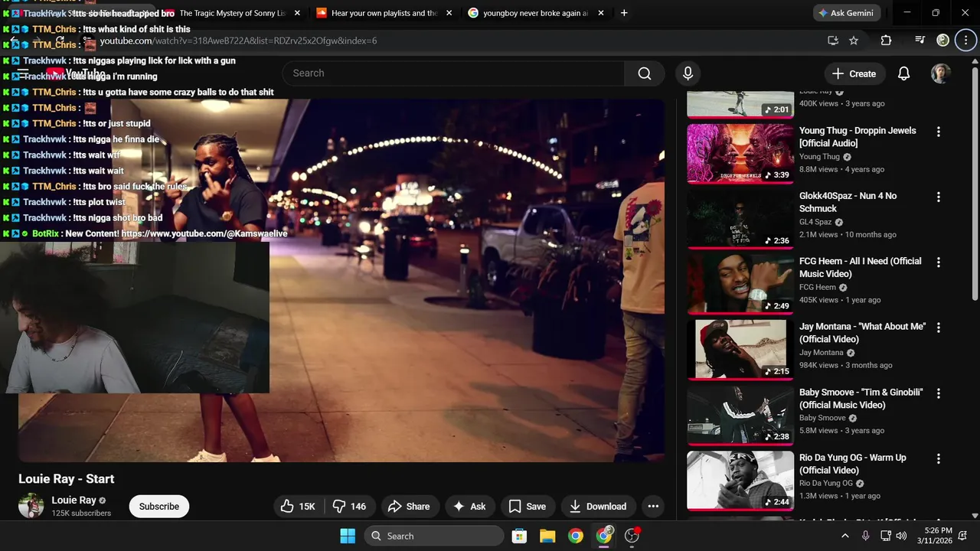Open Chrome media controls icon
The image size is (980, 551).
click(x=920, y=41)
